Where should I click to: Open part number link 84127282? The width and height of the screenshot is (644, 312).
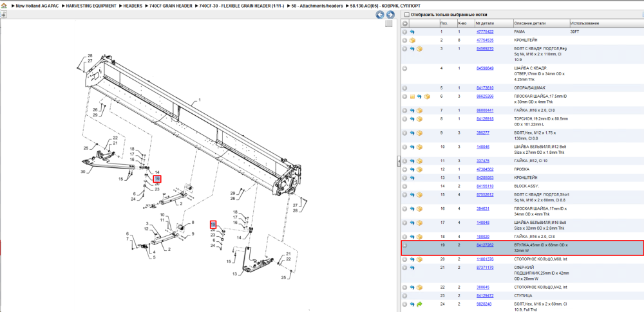(485, 245)
